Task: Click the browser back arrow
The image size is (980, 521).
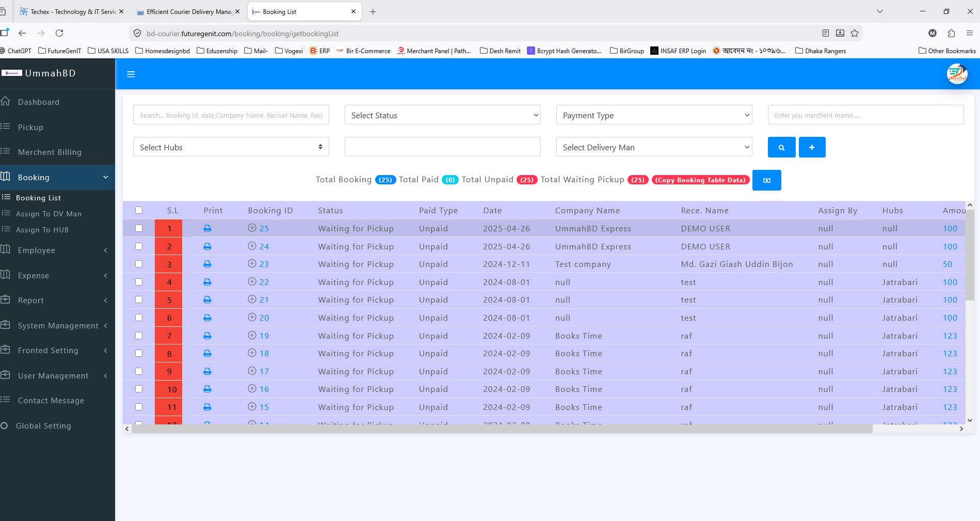Action: coord(22,33)
